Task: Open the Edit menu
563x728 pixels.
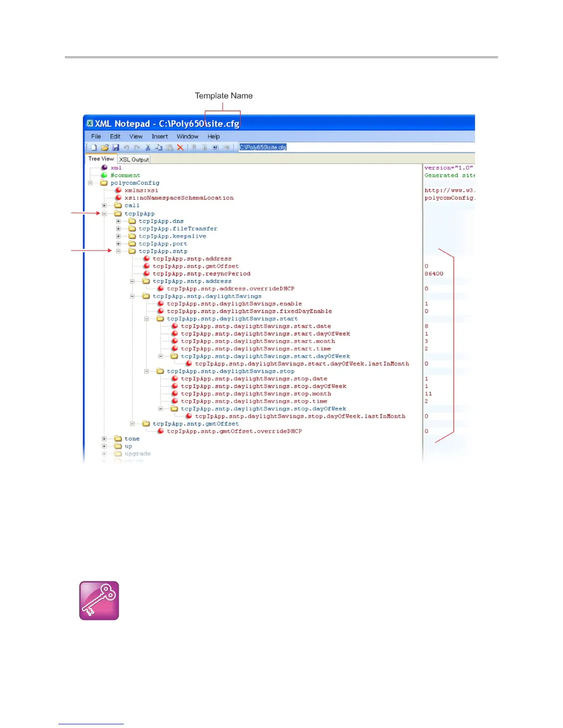Action: point(115,136)
